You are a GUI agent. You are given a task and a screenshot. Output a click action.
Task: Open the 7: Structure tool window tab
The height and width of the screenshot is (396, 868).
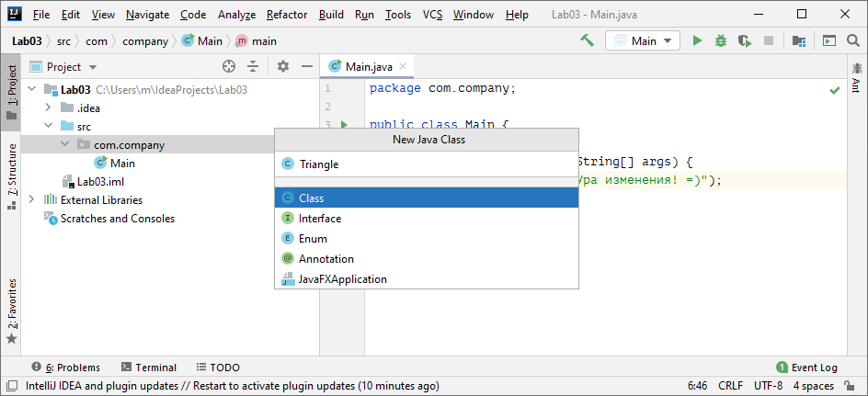[11, 177]
